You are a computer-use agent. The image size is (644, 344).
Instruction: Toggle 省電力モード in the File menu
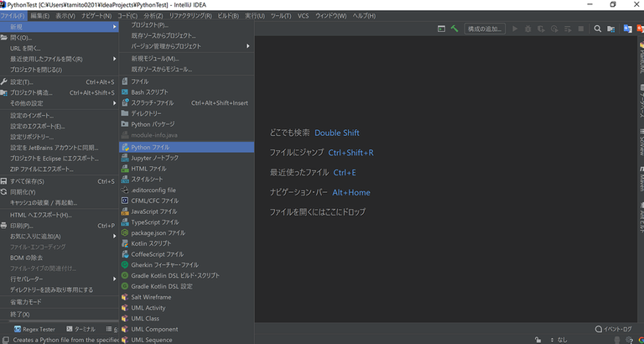[x=26, y=301]
